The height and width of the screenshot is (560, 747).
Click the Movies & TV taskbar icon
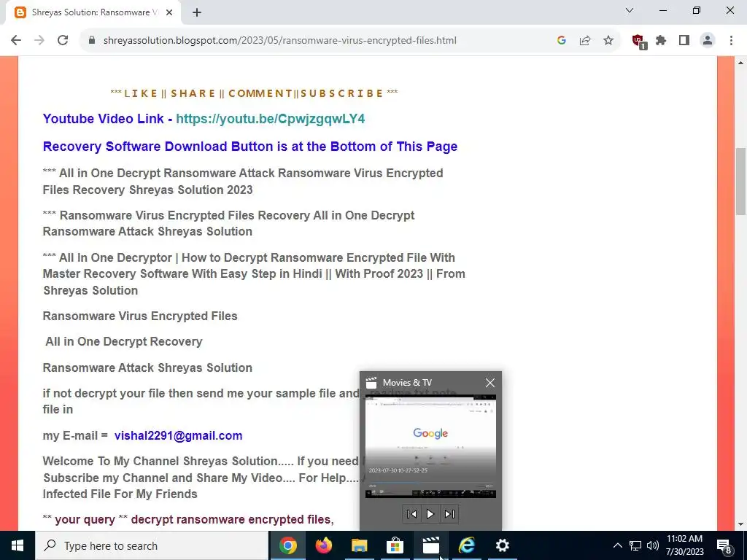click(430, 545)
